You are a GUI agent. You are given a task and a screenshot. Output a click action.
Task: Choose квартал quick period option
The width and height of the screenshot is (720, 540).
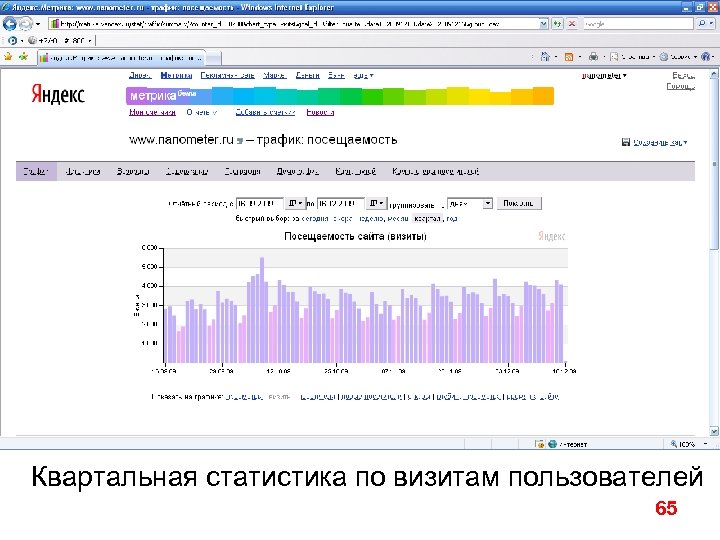[x=428, y=219]
